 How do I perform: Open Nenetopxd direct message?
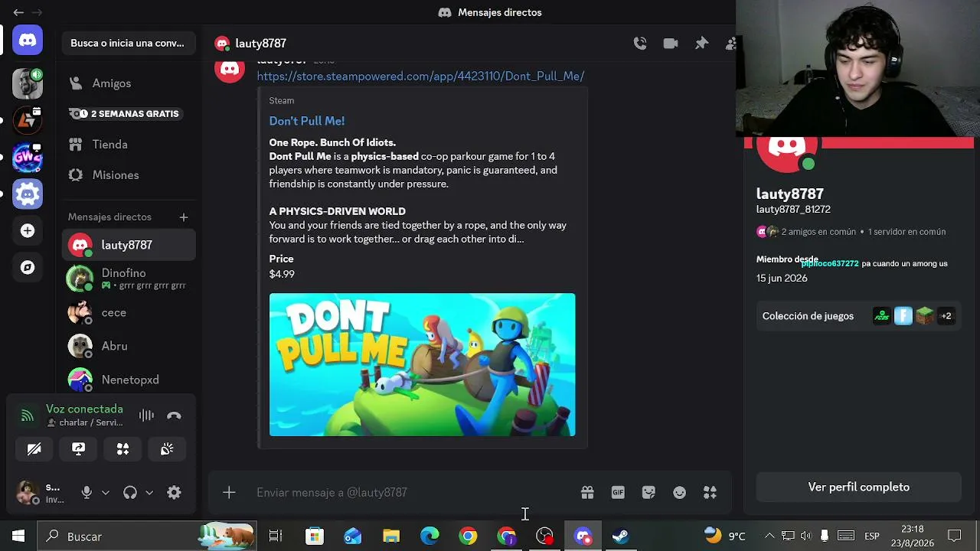129,380
